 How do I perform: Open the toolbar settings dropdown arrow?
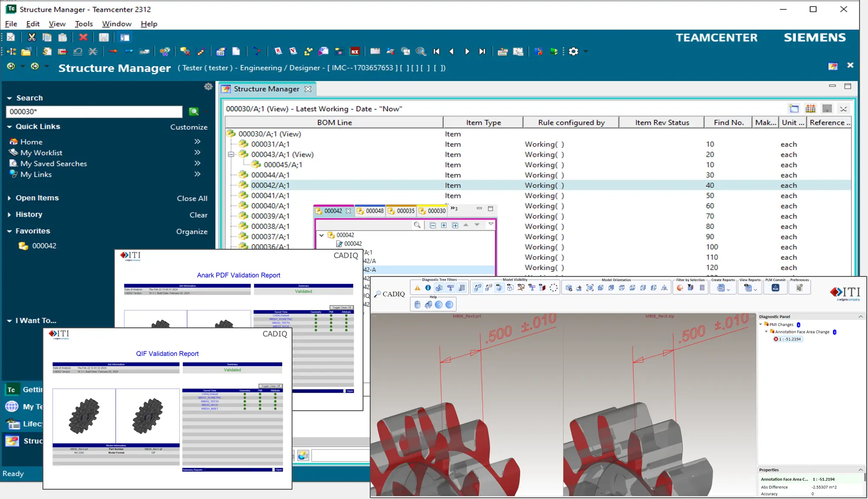pyautogui.click(x=586, y=51)
